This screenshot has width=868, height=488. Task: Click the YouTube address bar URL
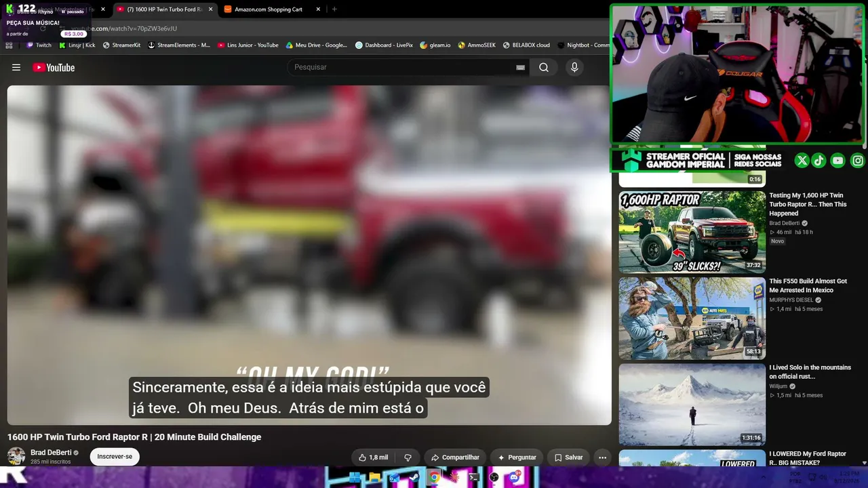pos(124,28)
